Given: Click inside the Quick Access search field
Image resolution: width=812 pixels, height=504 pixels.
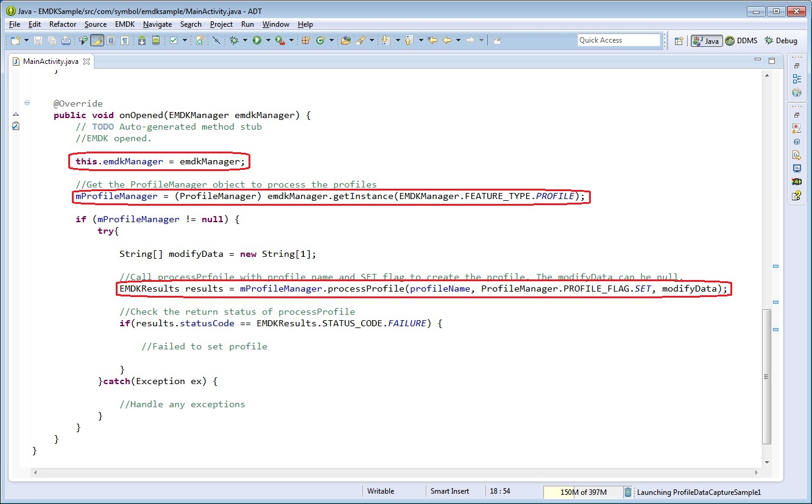Looking at the screenshot, I should click(618, 40).
